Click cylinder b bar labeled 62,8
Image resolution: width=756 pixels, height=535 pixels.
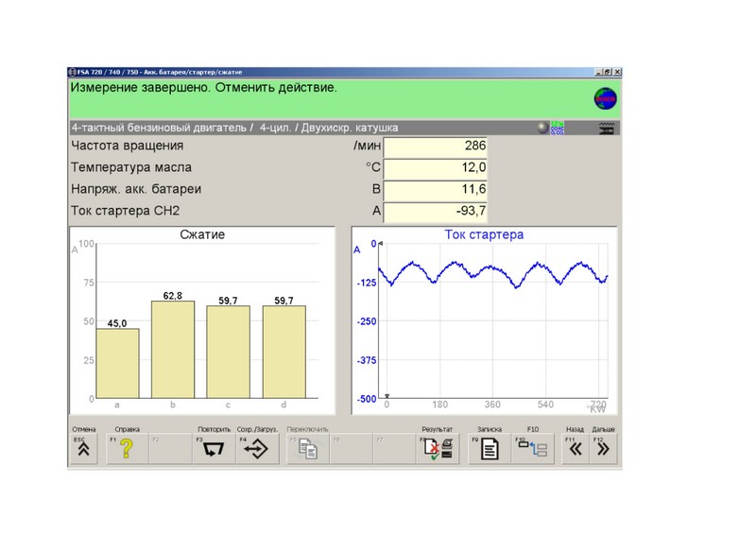(x=173, y=350)
